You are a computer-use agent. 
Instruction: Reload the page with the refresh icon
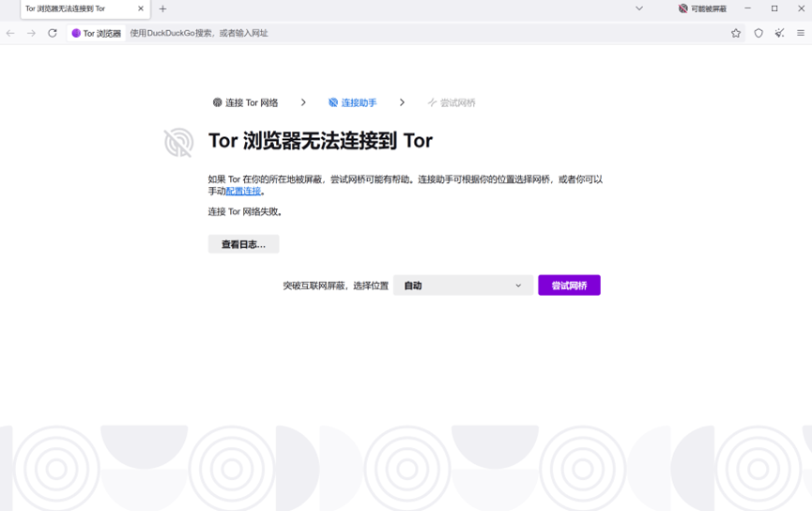(53, 33)
